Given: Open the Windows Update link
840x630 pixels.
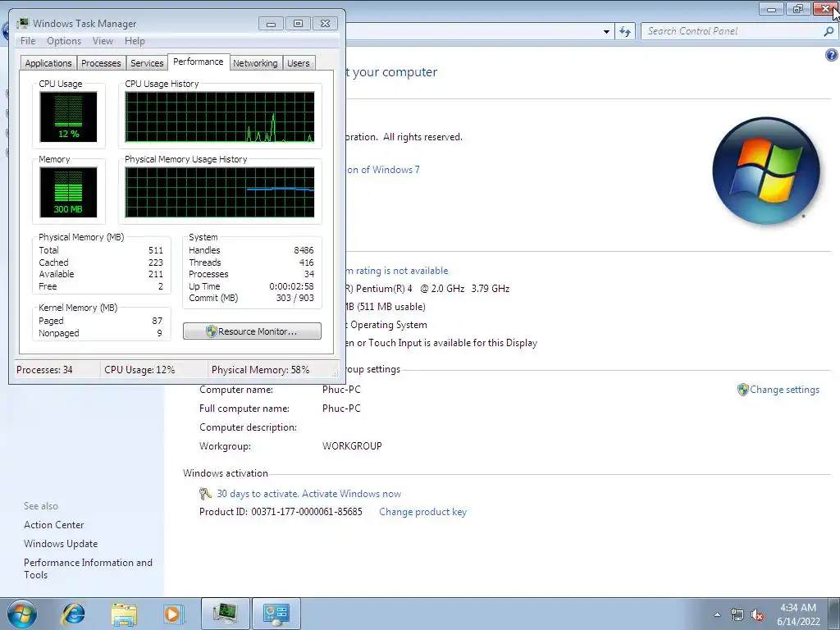Looking at the screenshot, I should (61, 544).
